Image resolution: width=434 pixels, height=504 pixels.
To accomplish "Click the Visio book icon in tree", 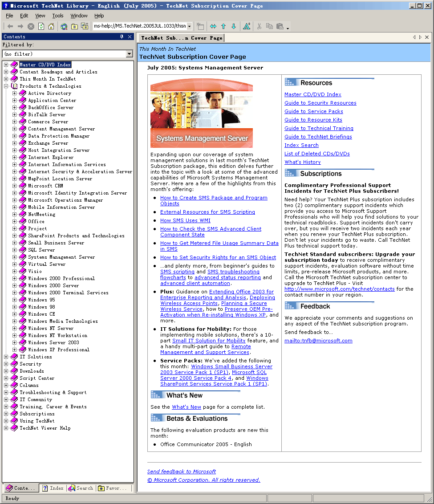I will click(x=23, y=271).
